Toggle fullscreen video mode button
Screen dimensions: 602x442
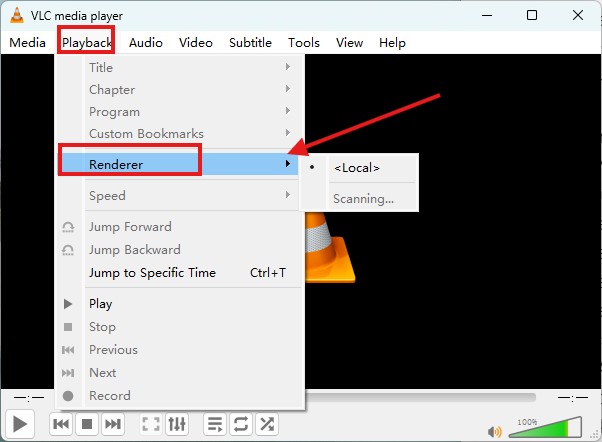(x=150, y=424)
